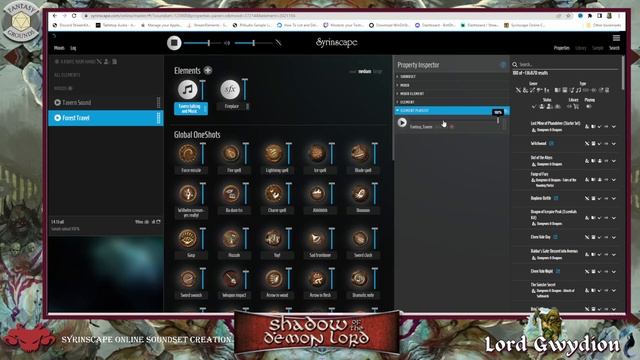Trigger the Sad trombone one-shot
The image size is (640, 360).
(317, 238)
